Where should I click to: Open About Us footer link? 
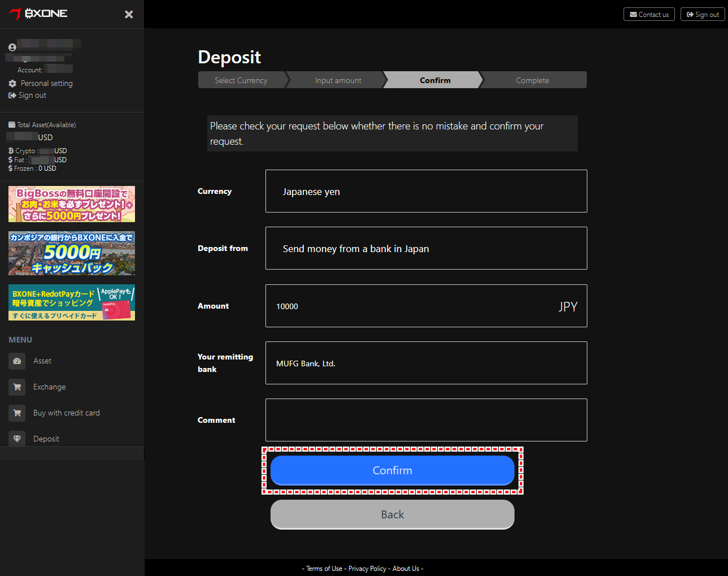pos(406,569)
